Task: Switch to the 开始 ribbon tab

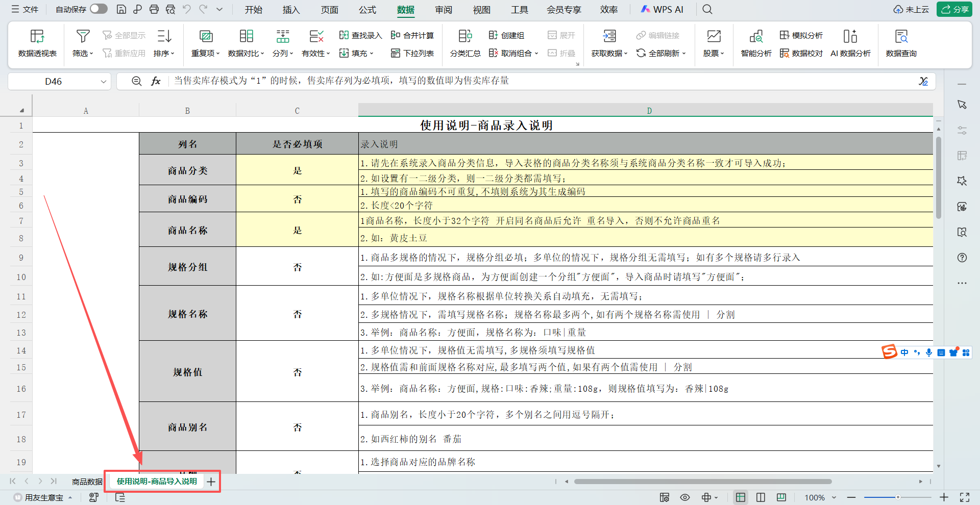Action: pyautogui.click(x=253, y=10)
